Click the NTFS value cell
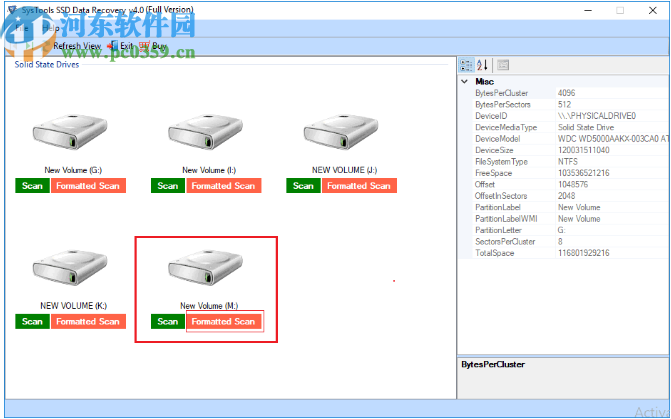The height and width of the screenshot is (419, 671). (x=568, y=162)
